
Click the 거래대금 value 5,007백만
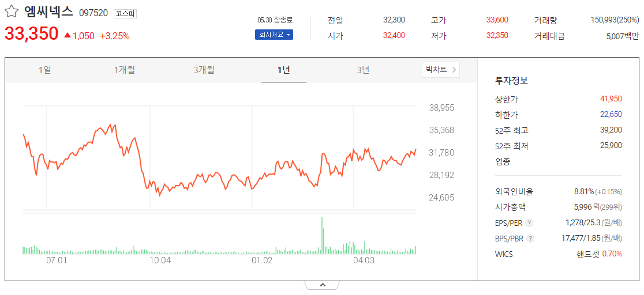pos(623,36)
